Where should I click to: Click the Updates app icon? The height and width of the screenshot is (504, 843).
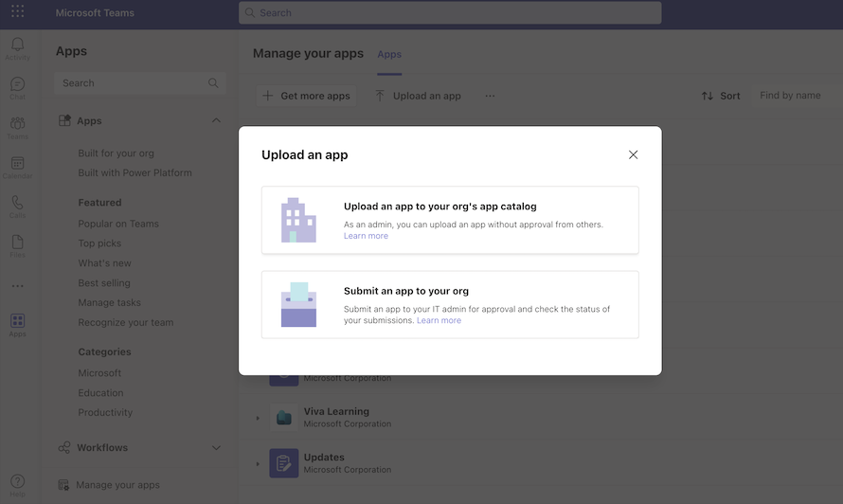point(284,463)
